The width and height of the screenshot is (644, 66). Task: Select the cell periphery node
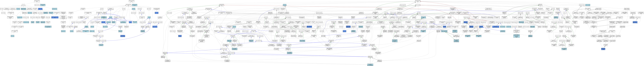point(140,9)
